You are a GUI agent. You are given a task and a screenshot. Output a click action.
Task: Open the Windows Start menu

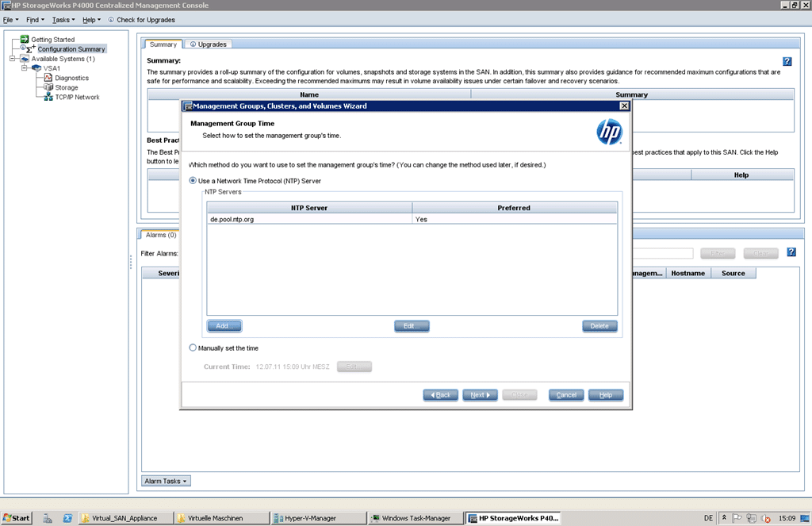[x=17, y=518]
